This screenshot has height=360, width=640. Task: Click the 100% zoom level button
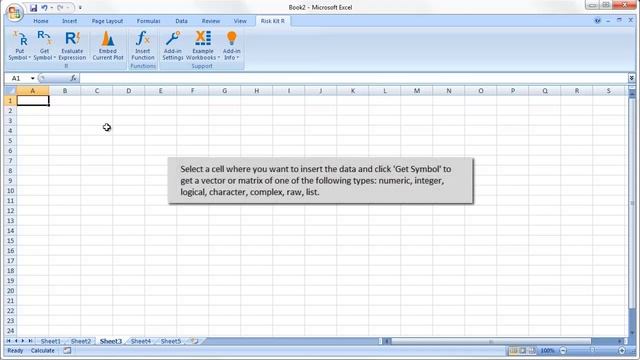point(547,350)
